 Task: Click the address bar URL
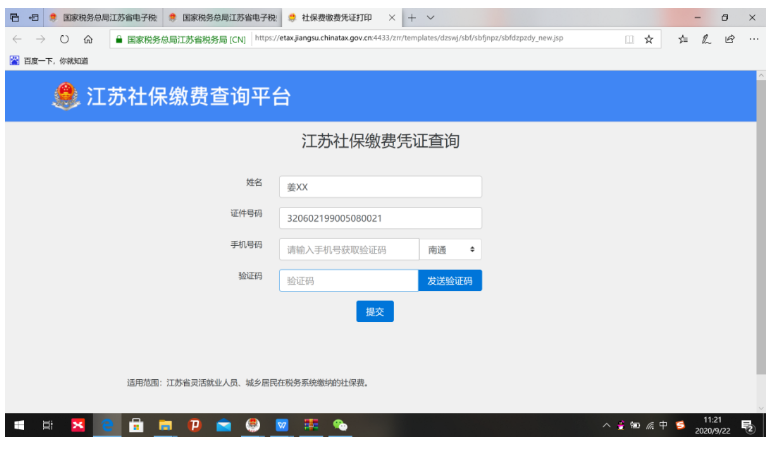(409, 38)
